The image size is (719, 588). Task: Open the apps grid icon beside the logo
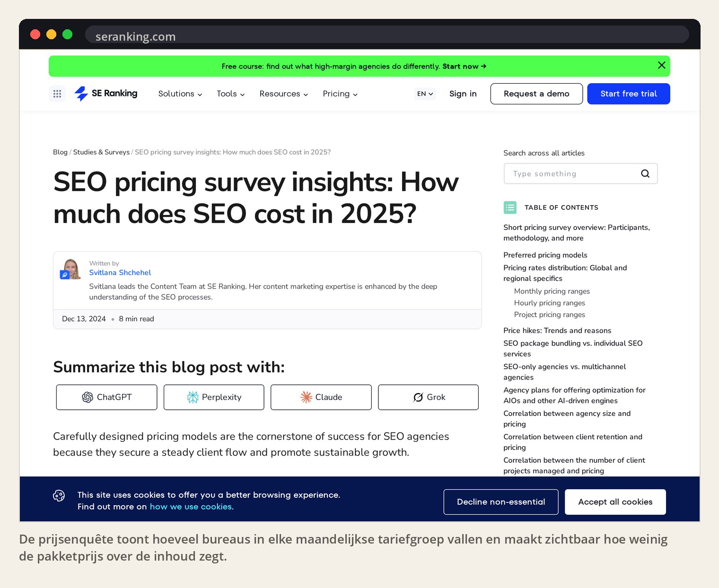[57, 94]
